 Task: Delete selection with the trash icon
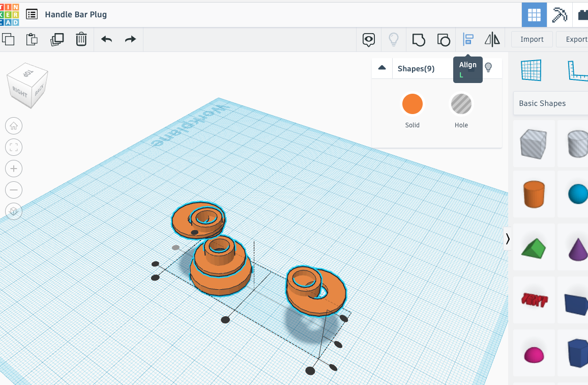pyautogui.click(x=81, y=39)
